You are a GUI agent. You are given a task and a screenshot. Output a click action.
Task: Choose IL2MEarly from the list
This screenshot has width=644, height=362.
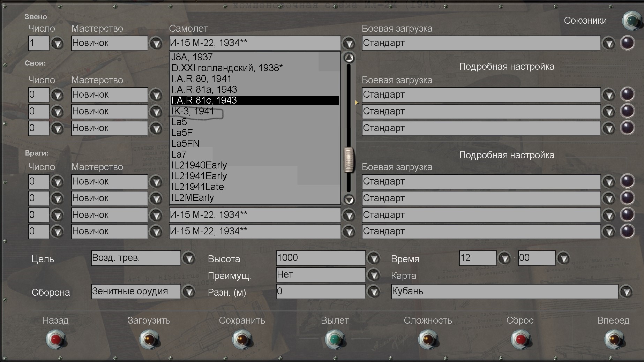tap(255, 198)
